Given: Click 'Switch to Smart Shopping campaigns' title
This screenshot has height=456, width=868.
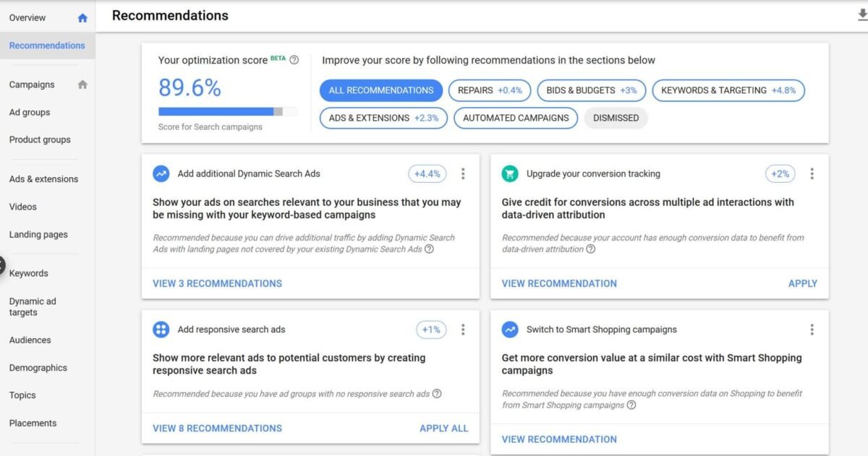Looking at the screenshot, I should (x=602, y=330).
